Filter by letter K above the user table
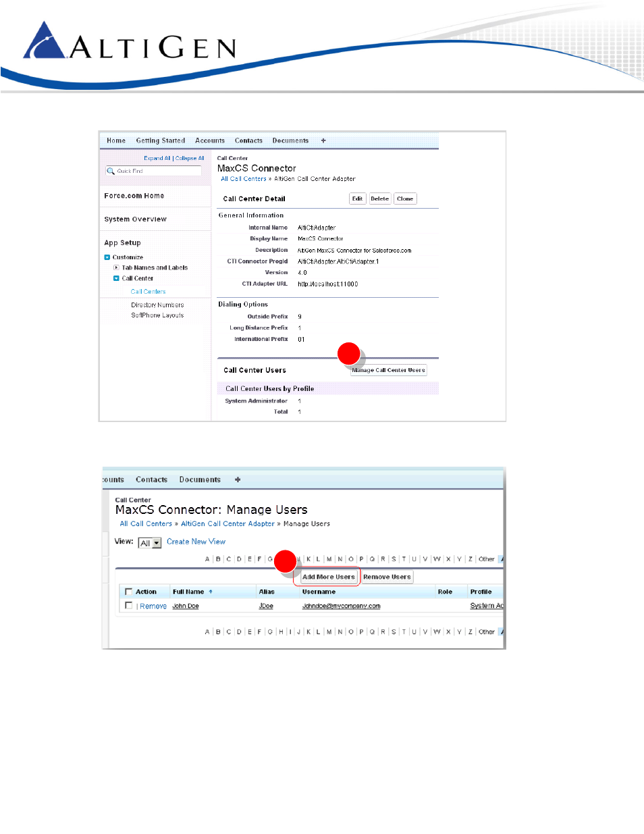 pos(308,559)
